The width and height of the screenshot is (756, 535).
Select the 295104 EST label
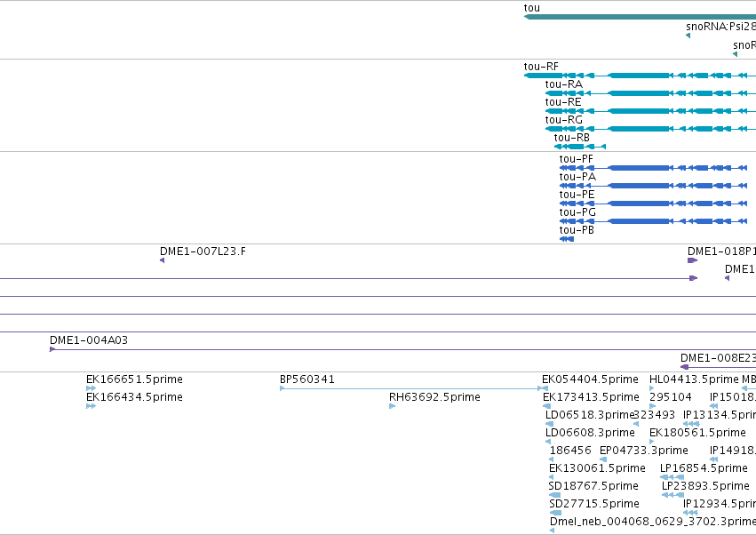point(670,397)
